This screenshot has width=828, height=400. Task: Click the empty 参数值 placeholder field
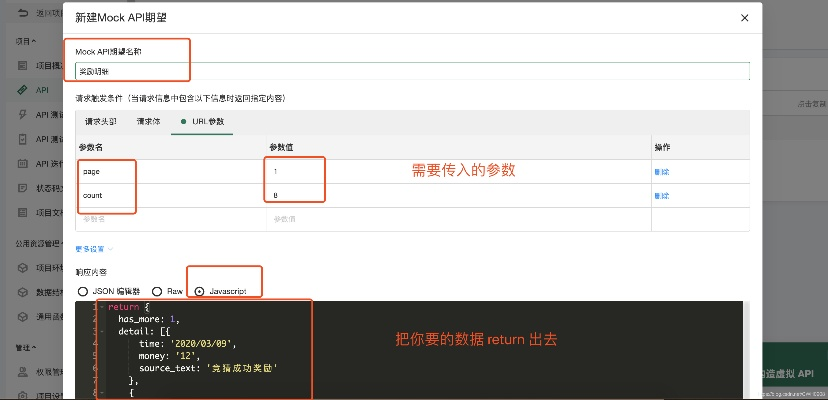pyautogui.click(x=459, y=219)
